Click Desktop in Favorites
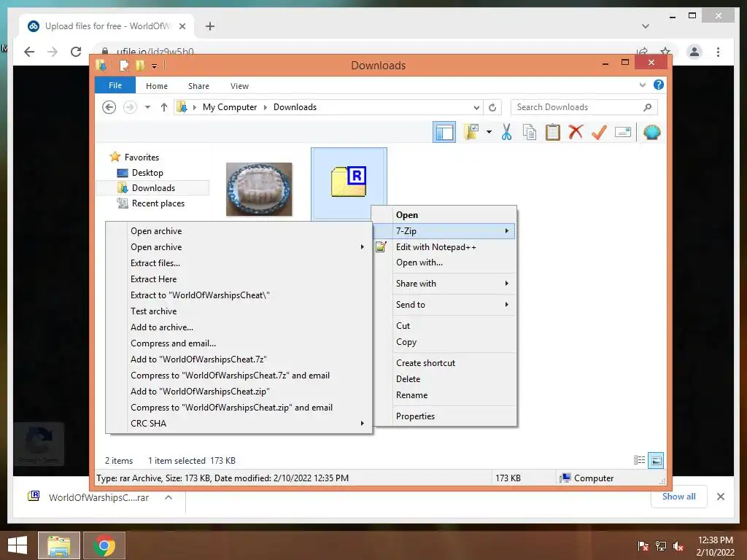747x560 pixels. click(x=147, y=173)
